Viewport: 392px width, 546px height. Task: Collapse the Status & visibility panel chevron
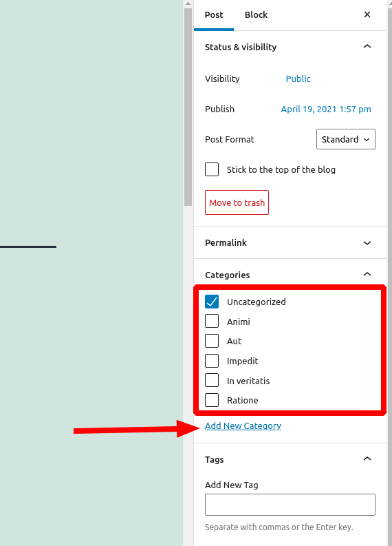(x=367, y=46)
